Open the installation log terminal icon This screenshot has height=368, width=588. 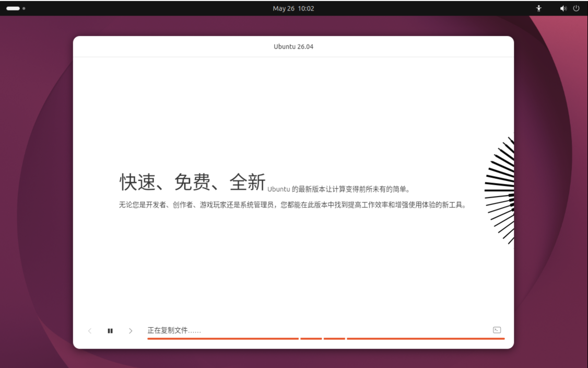(497, 330)
